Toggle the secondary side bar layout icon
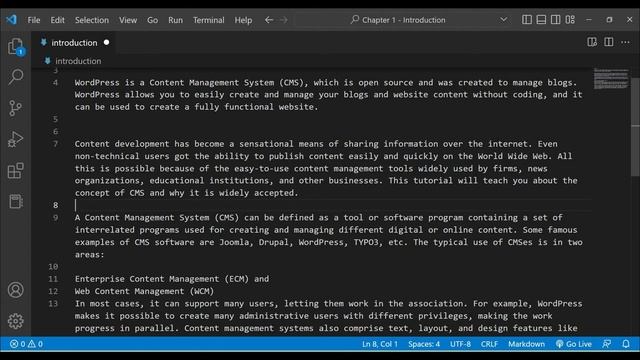640x360 pixels. pos(556,20)
